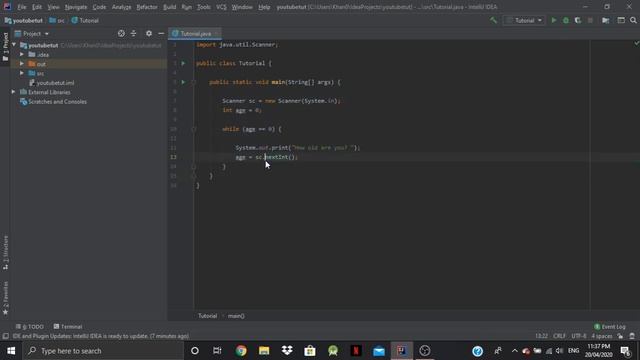This screenshot has height=360, width=640.
Task: Open Project panel settings gear
Action: tap(149, 33)
